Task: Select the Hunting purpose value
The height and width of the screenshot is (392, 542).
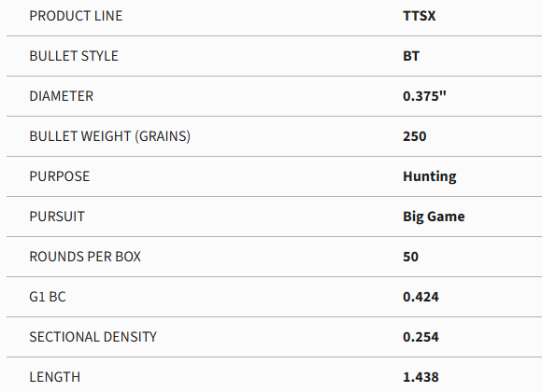Action: coord(430,176)
